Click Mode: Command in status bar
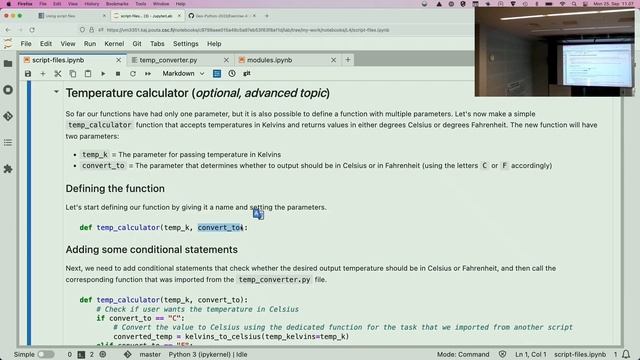The image size is (640, 360). tap(463, 354)
